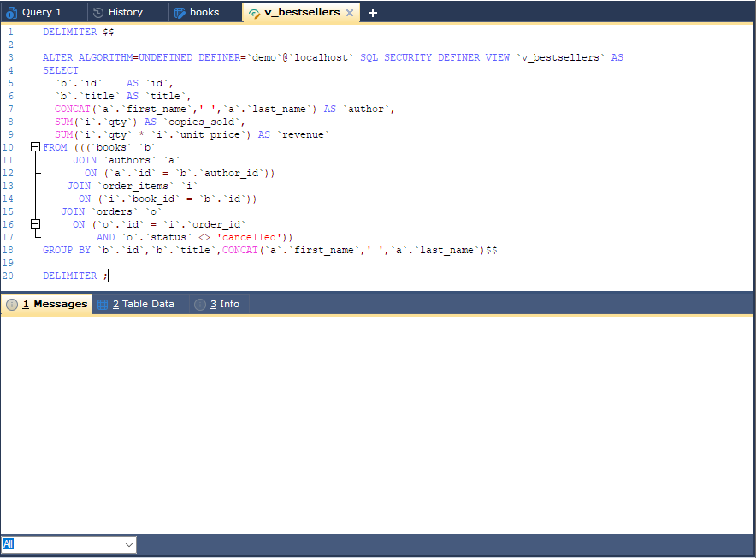The image size is (756, 558).
Task: Click `revenue` alias on line 9
Action: pos(303,134)
